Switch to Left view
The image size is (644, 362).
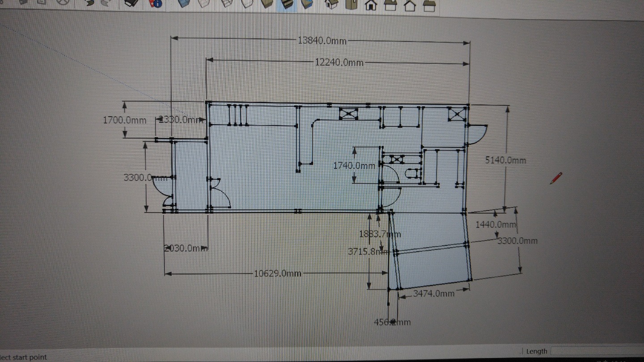(429, 5)
